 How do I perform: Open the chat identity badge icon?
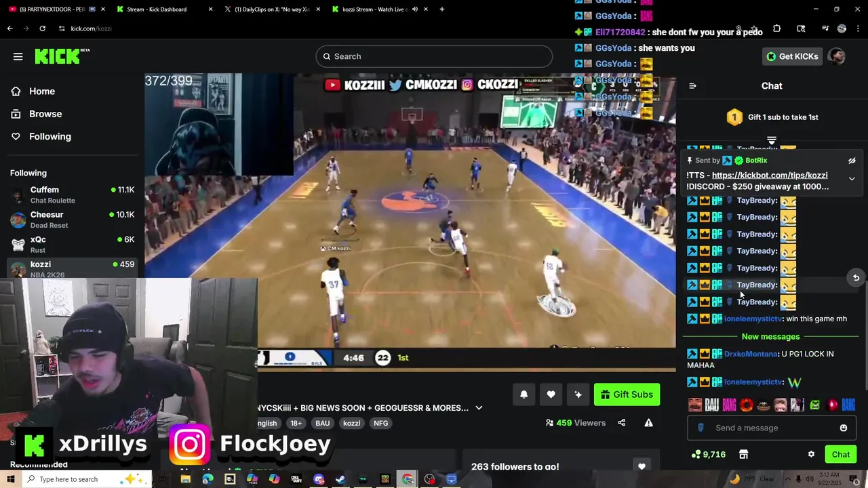tap(701, 428)
